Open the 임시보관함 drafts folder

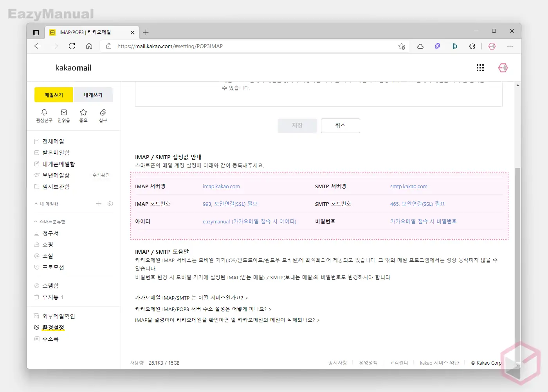coord(56,187)
